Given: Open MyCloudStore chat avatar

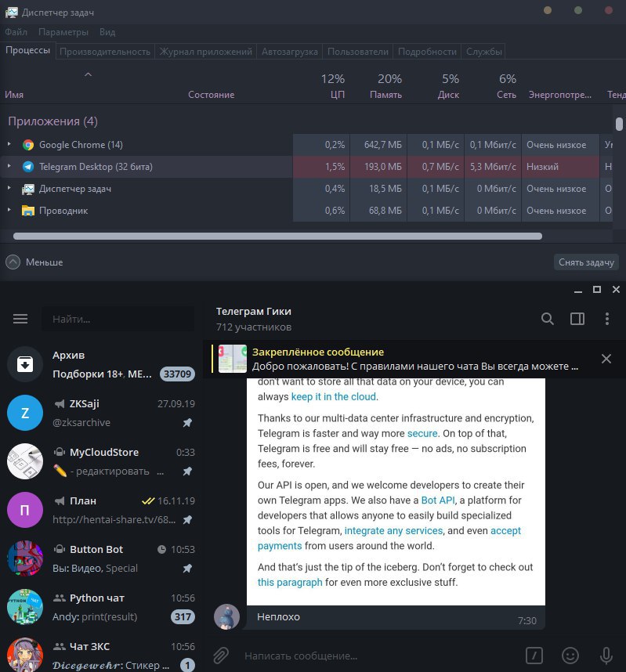Looking at the screenshot, I should [25, 461].
